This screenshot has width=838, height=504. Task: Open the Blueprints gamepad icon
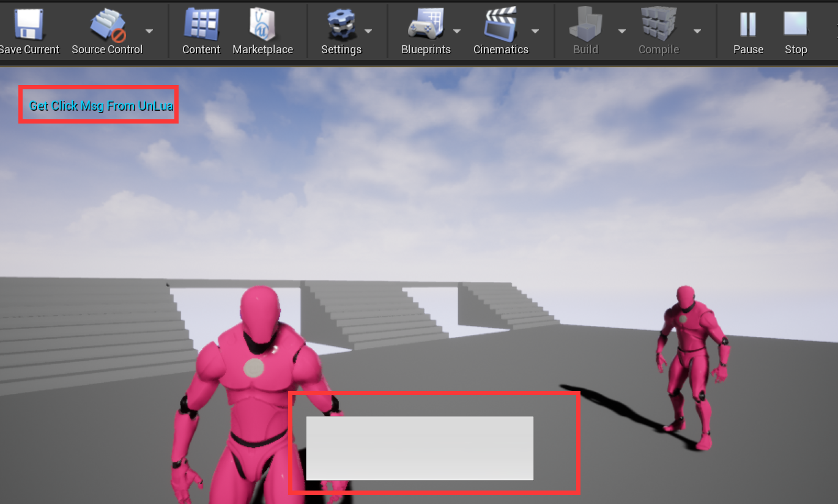coord(425,24)
